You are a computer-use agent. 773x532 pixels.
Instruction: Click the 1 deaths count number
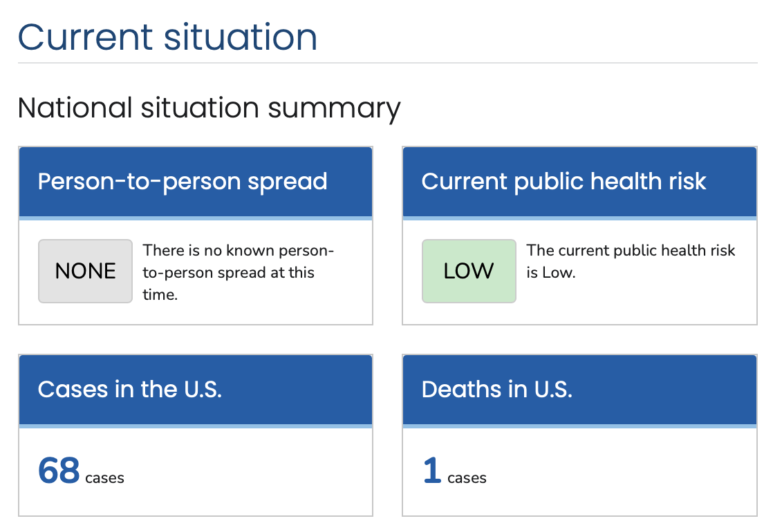coord(432,471)
